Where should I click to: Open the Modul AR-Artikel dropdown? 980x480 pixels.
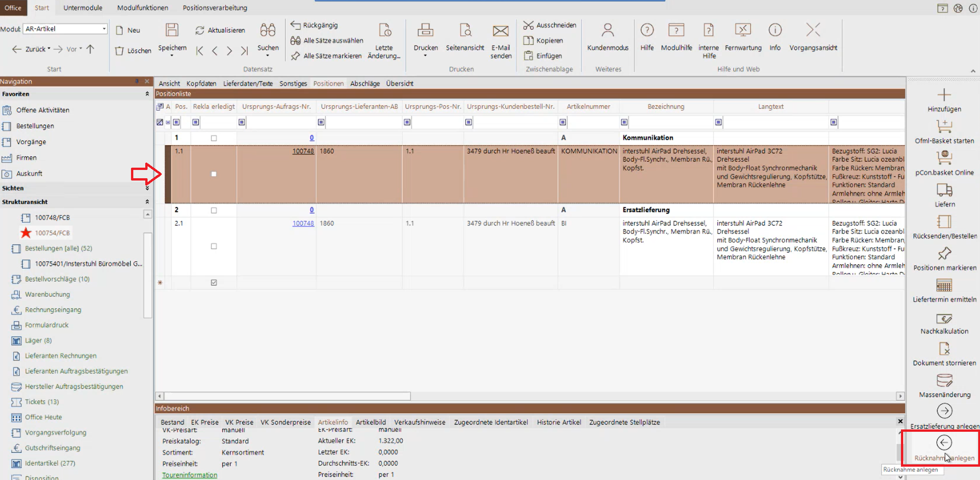[104, 28]
